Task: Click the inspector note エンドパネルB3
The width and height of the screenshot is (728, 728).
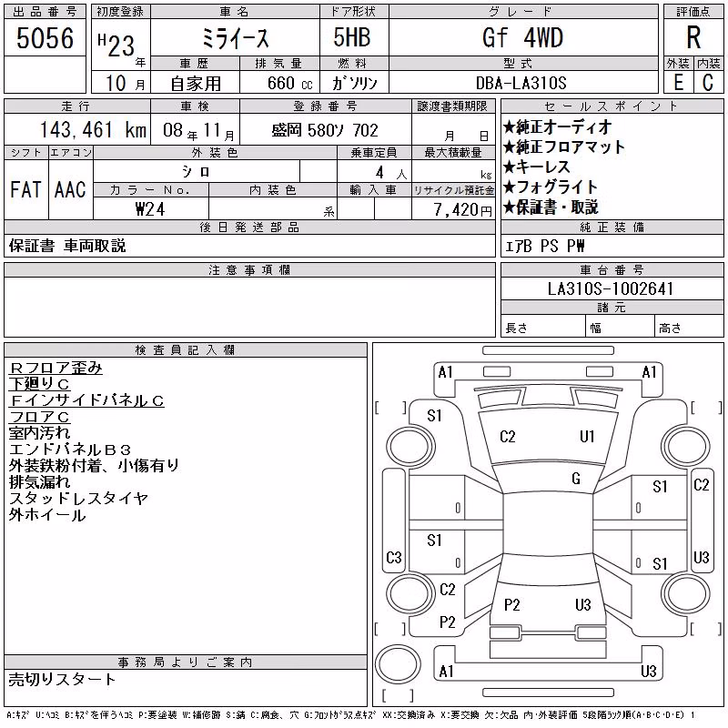Action: pyautogui.click(x=70, y=450)
